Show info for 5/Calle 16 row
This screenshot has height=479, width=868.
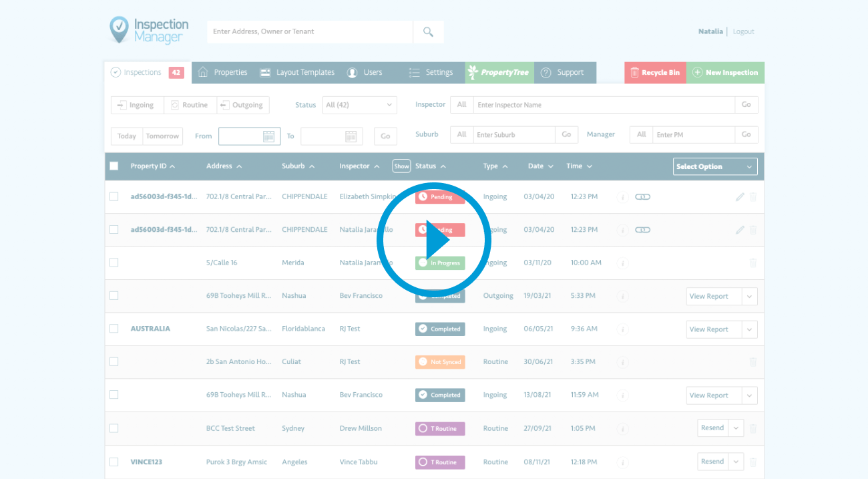[x=622, y=263]
